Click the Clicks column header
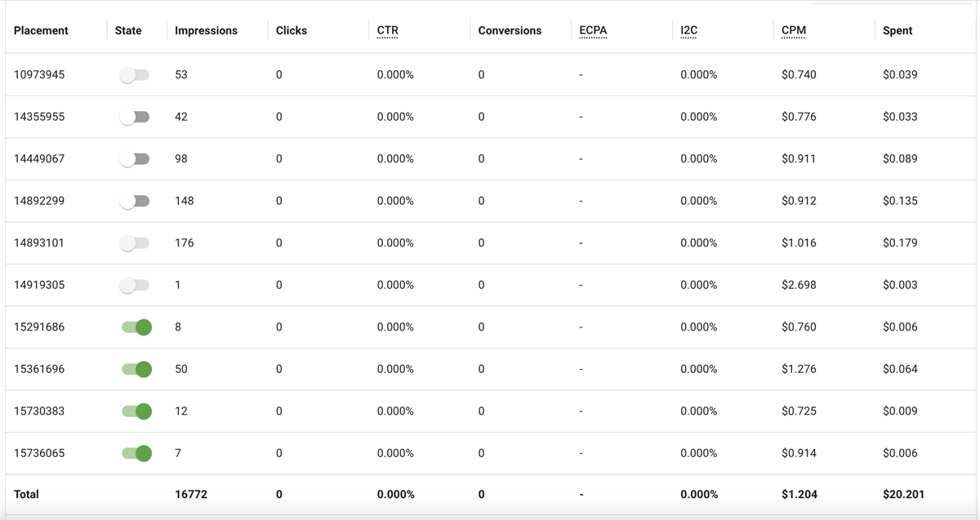Screen dimensions: 980x520 pyautogui.click(x=291, y=30)
